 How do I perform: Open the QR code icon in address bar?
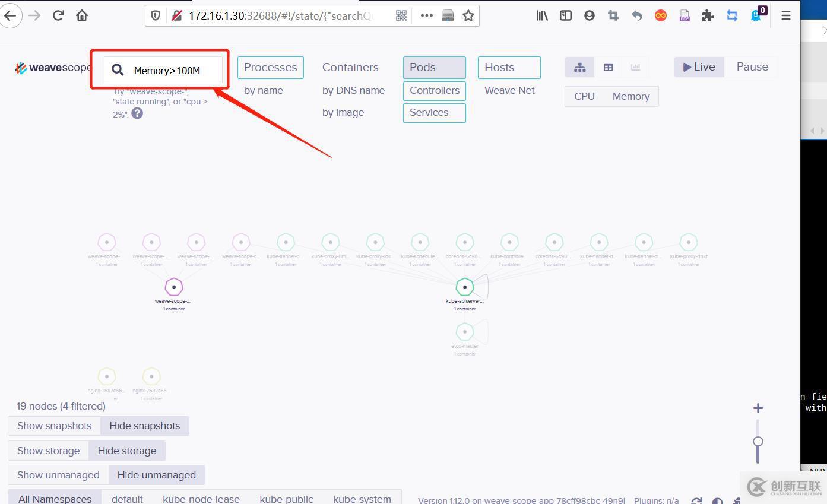(401, 16)
